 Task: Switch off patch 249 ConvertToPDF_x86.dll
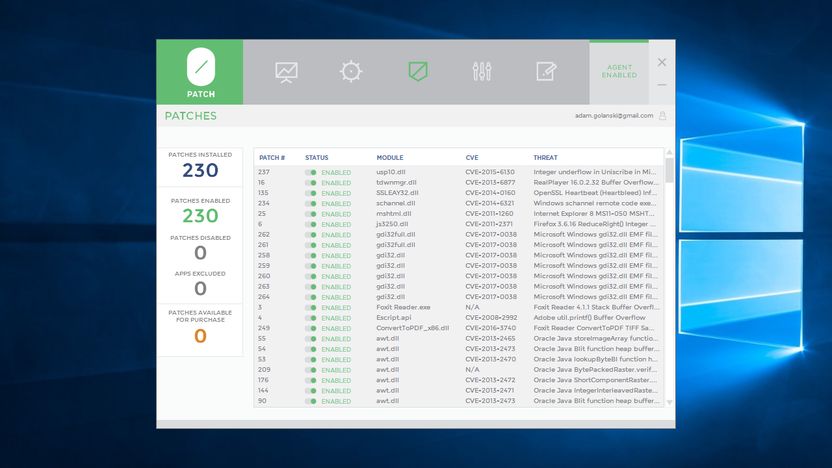coord(311,328)
